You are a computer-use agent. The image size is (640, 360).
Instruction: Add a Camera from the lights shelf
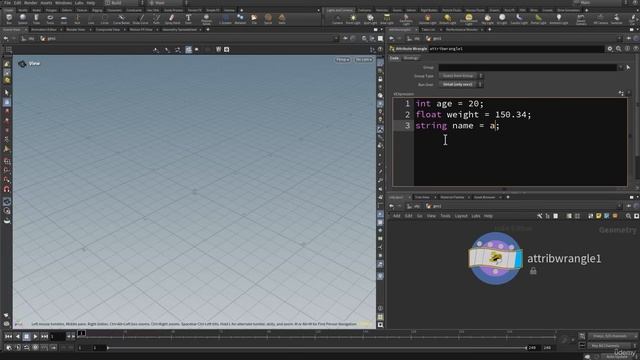coord(337,19)
